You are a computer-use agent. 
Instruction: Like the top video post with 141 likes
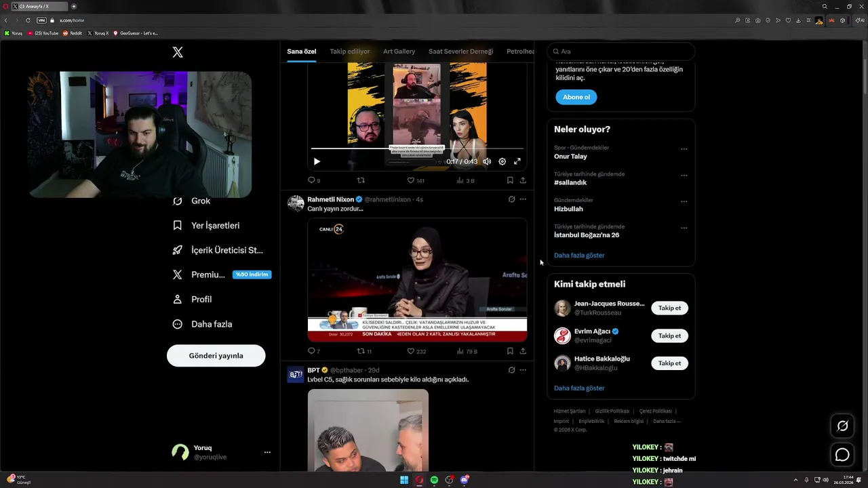415,180
